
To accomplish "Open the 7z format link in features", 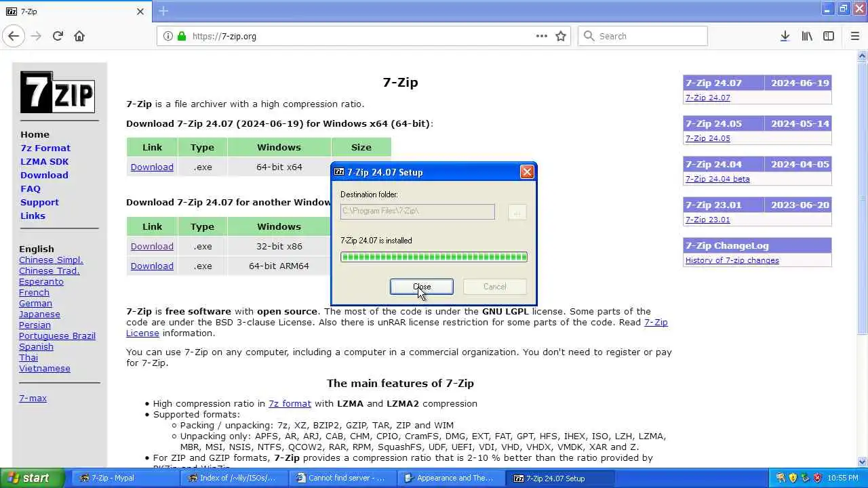I will [290, 403].
